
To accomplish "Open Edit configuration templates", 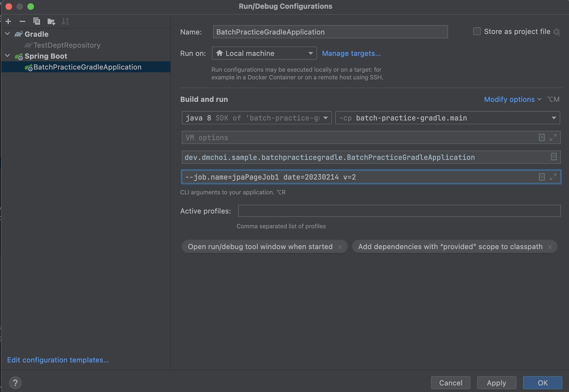I will [58, 360].
